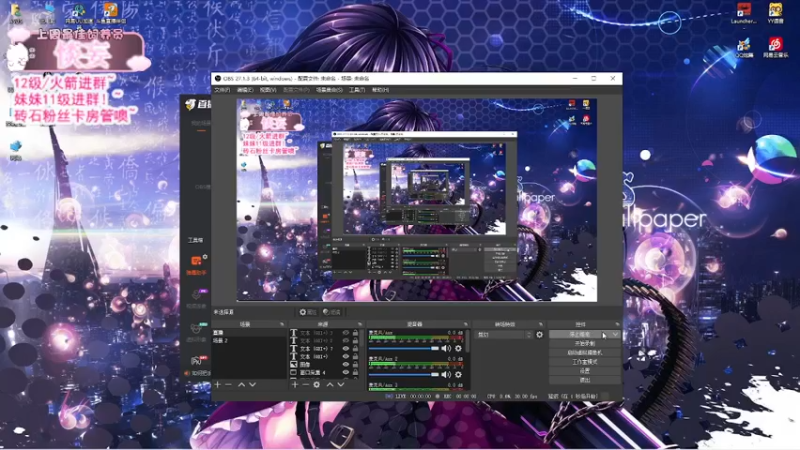The width and height of the screenshot is (800, 450).
Task: Open the 场景集合(S) menu
Action: (x=329, y=90)
